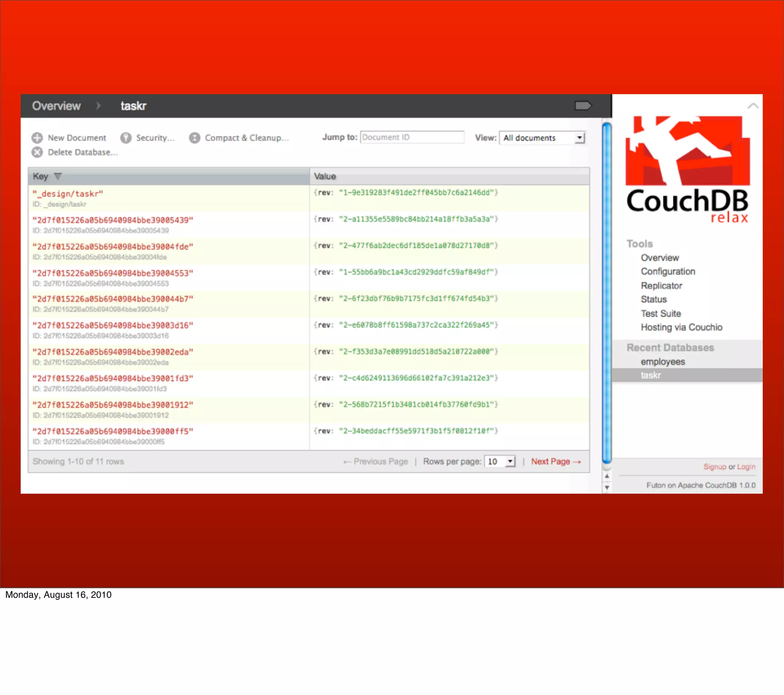
Task: Collapse sidebar with top-right chevron icon
Action: click(753, 106)
